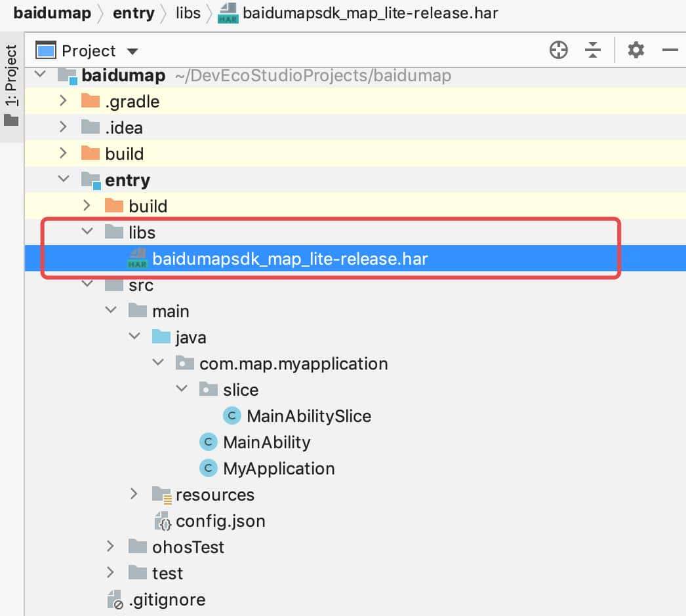The height and width of the screenshot is (616, 686).
Task: Click baidumap in the breadcrumb path
Action: pyautogui.click(x=52, y=13)
